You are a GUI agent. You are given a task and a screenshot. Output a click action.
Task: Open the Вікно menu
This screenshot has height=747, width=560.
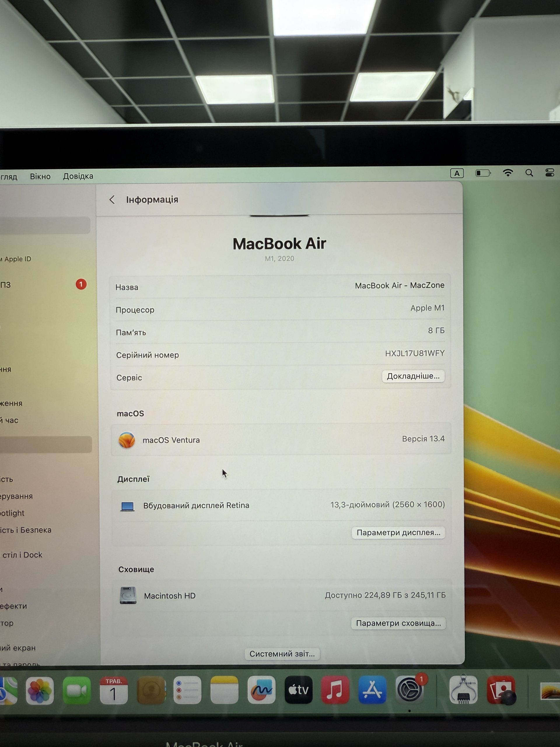click(40, 176)
